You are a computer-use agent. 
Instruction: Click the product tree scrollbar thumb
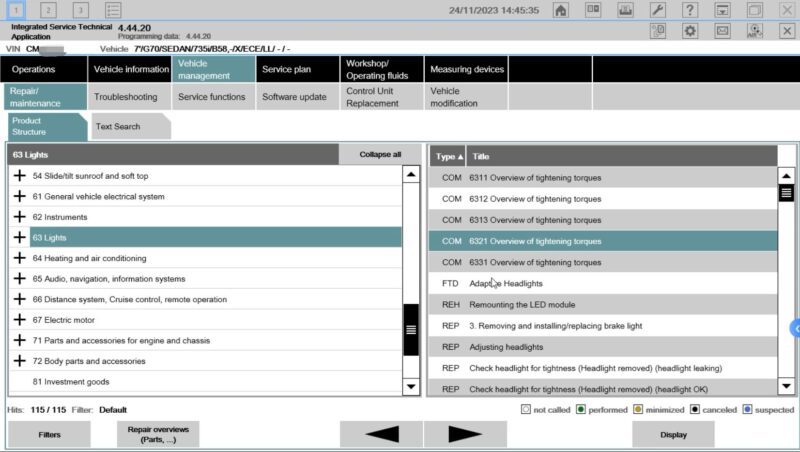(x=411, y=330)
